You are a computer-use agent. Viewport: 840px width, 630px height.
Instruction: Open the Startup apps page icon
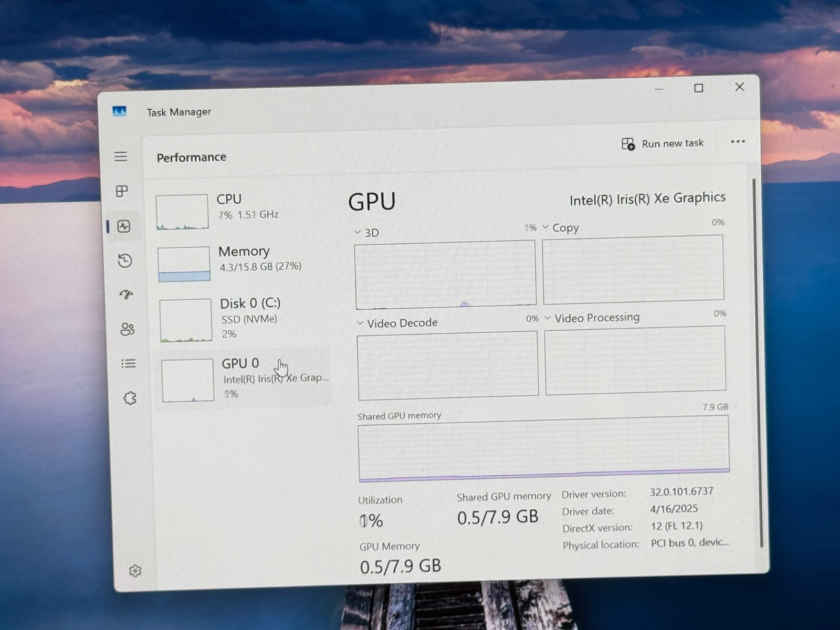coord(126,295)
